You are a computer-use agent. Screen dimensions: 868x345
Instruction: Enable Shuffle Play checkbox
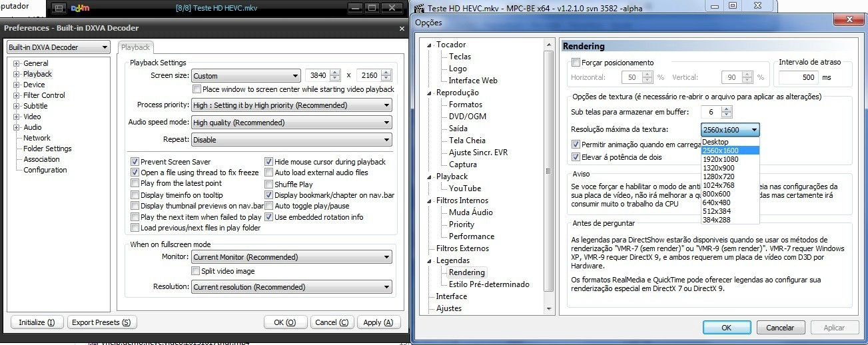coord(269,184)
